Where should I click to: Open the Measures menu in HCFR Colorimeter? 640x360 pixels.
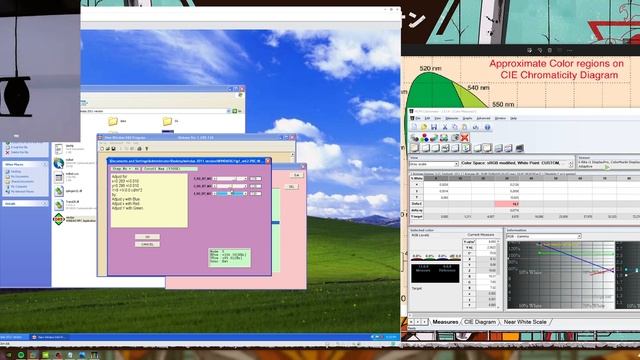click(x=452, y=118)
